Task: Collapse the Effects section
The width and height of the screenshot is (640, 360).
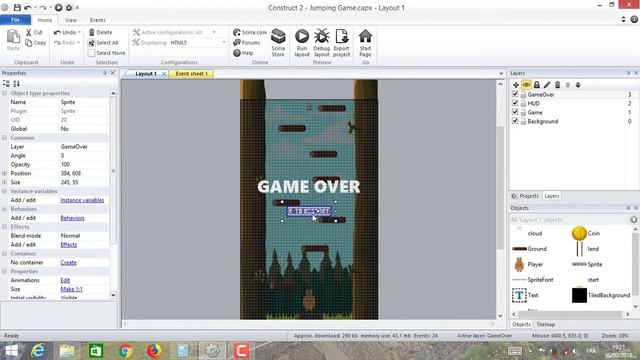Action: pyautogui.click(x=4, y=227)
